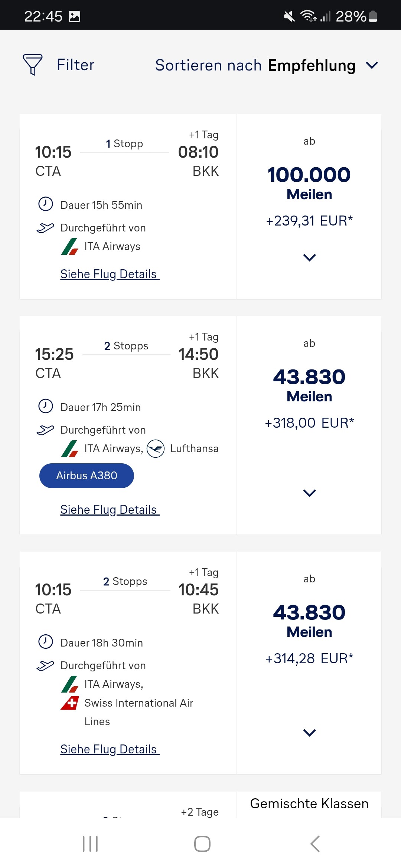Expand the 43.830 Meilen +314,28 EUR fare
Screen dimensions: 401x868
point(309,733)
